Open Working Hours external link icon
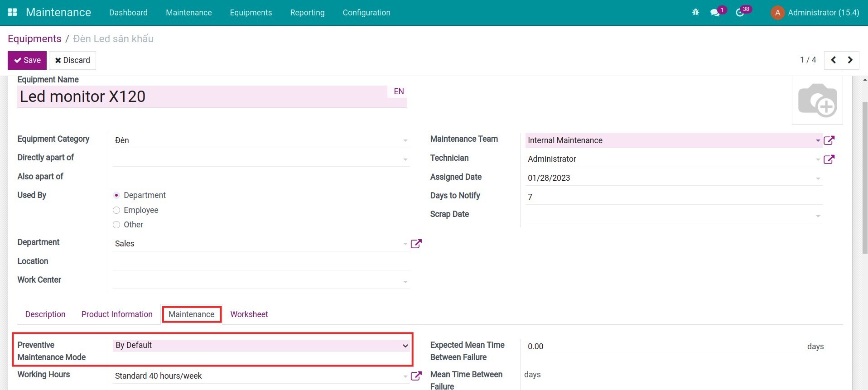The height and width of the screenshot is (390, 868). click(x=416, y=376)
